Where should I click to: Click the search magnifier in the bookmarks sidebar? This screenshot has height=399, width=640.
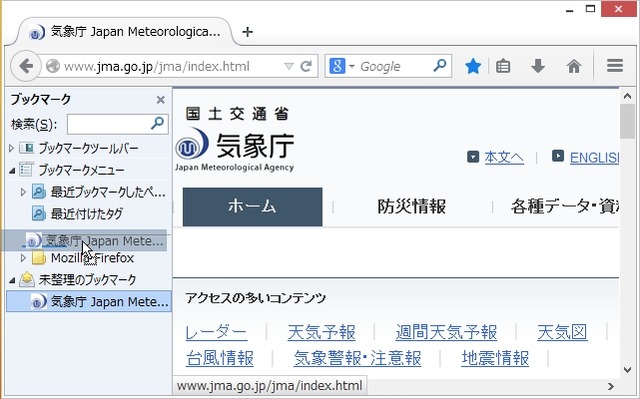[158, 123]
